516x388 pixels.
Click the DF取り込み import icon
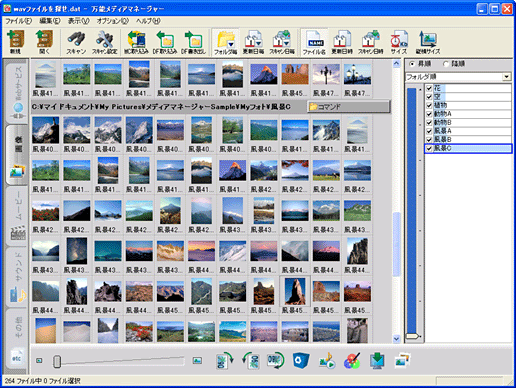(x=165, y=42)
